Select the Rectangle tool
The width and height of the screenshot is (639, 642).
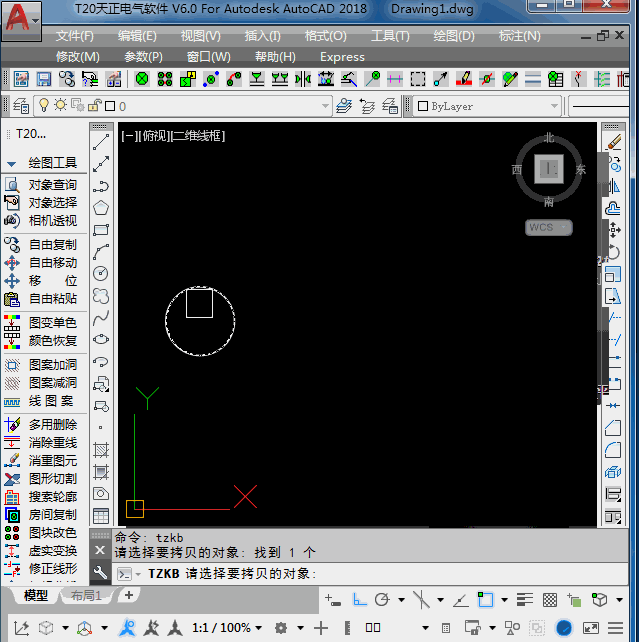tap(101, 229)
